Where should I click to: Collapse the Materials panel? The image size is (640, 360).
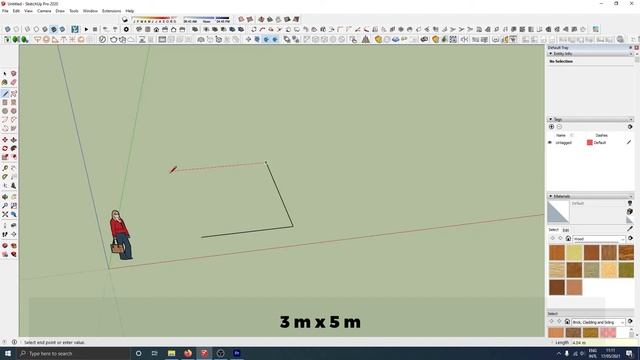tap(551, 196)
